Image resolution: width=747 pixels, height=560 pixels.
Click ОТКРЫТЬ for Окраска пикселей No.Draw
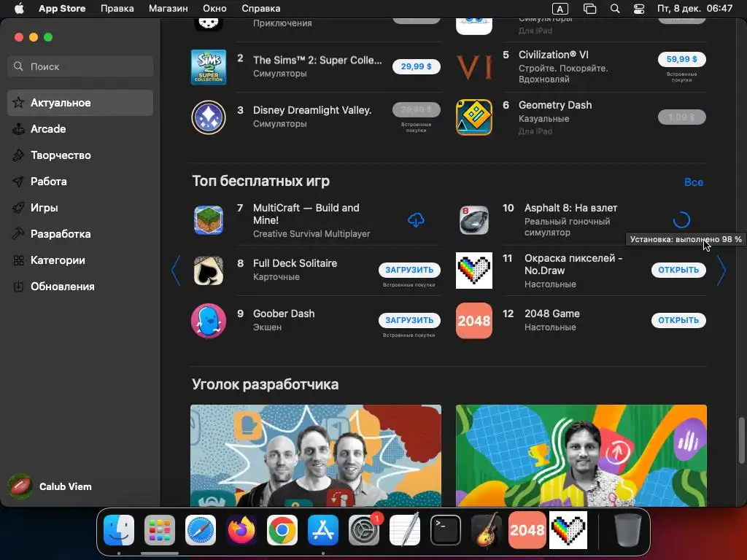coord(678,270)
